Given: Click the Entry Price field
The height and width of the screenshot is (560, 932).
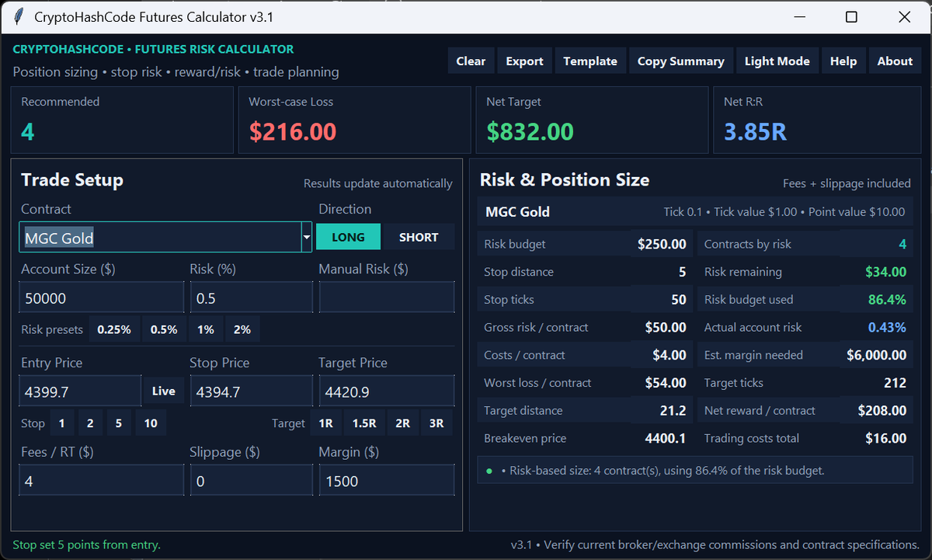Looking at the screenshot, I should 80,391.
